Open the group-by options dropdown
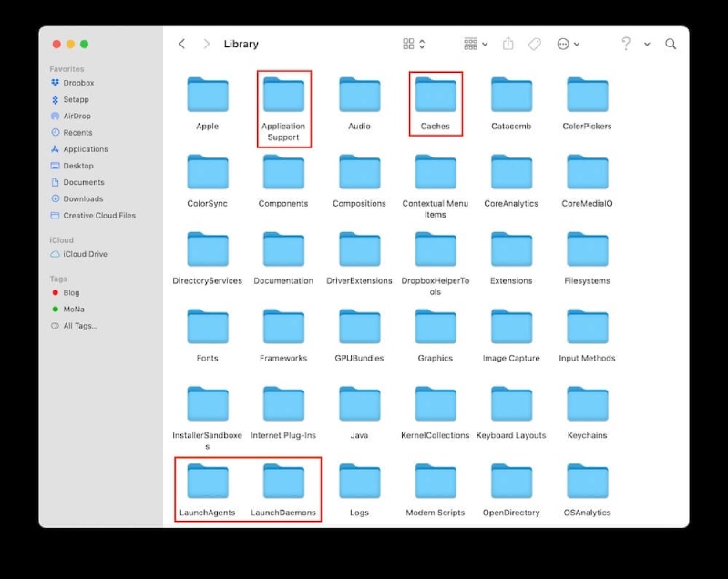The width and height of the screenshot is (728, 579). click(476, 44)
